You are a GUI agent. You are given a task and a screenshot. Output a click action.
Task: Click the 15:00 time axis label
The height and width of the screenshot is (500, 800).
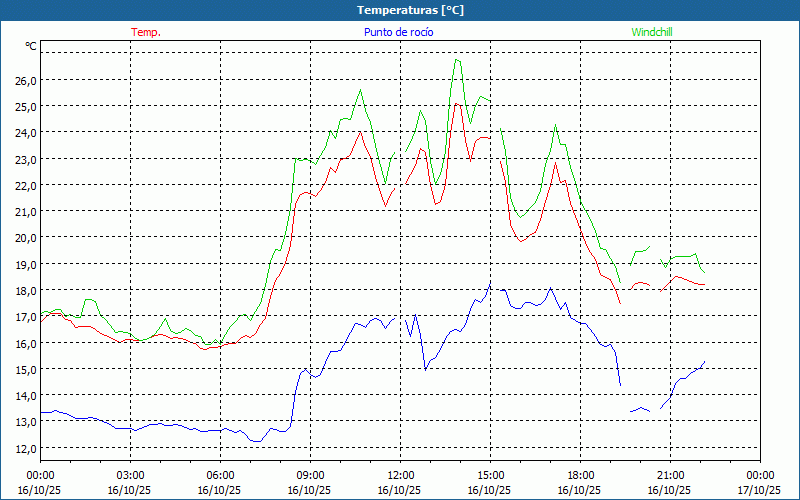tap(490, 475)
